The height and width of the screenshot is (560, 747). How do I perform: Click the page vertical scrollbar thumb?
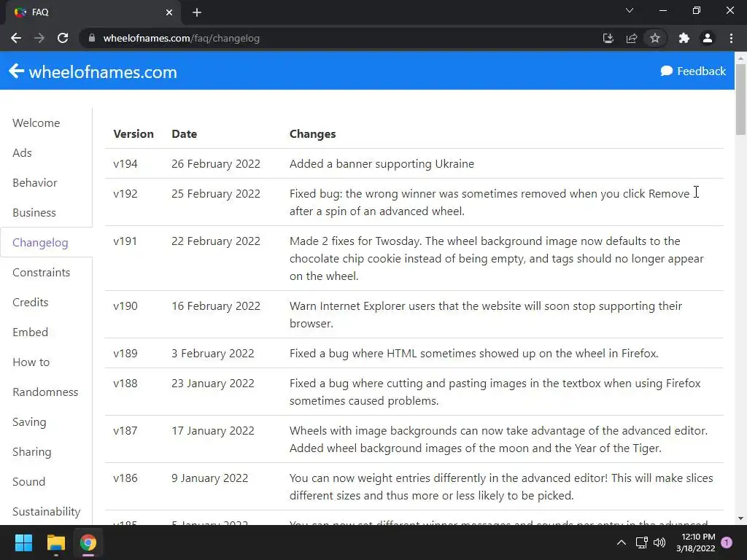[x=740, y=99]
